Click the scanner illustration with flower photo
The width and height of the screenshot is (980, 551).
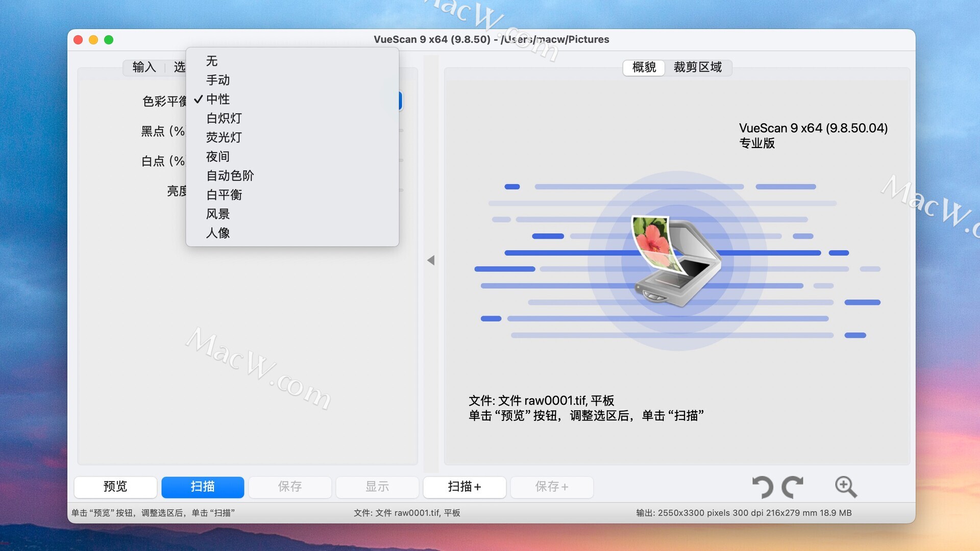click(677, 261)
